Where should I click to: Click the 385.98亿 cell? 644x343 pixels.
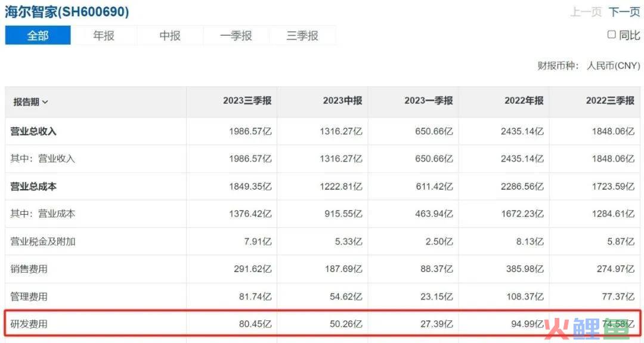point(525,269)
